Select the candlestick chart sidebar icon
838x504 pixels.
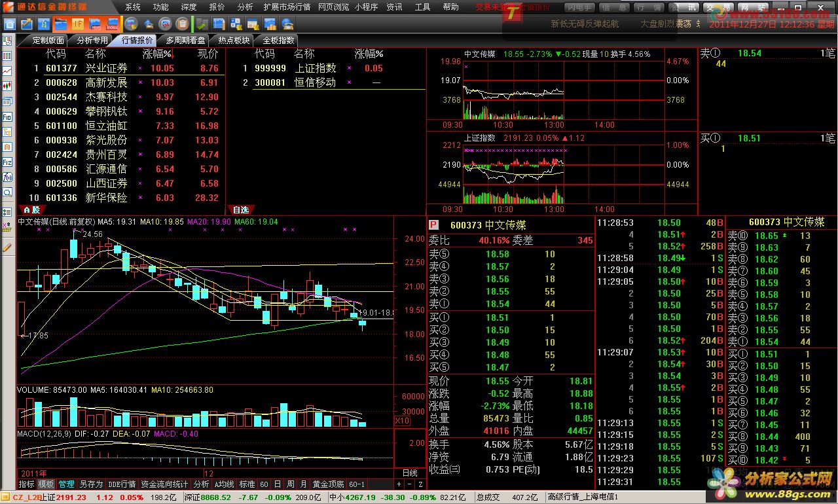point(7,86)
